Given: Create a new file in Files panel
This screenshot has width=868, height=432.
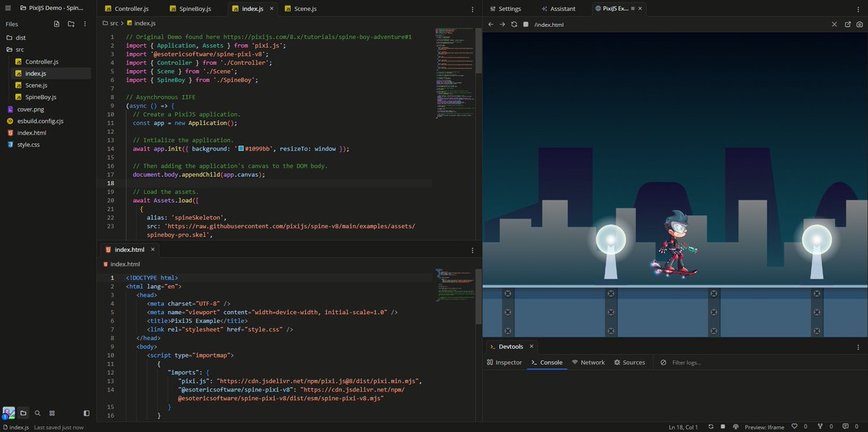Looking at the screenshot, I should pos(56,24).
